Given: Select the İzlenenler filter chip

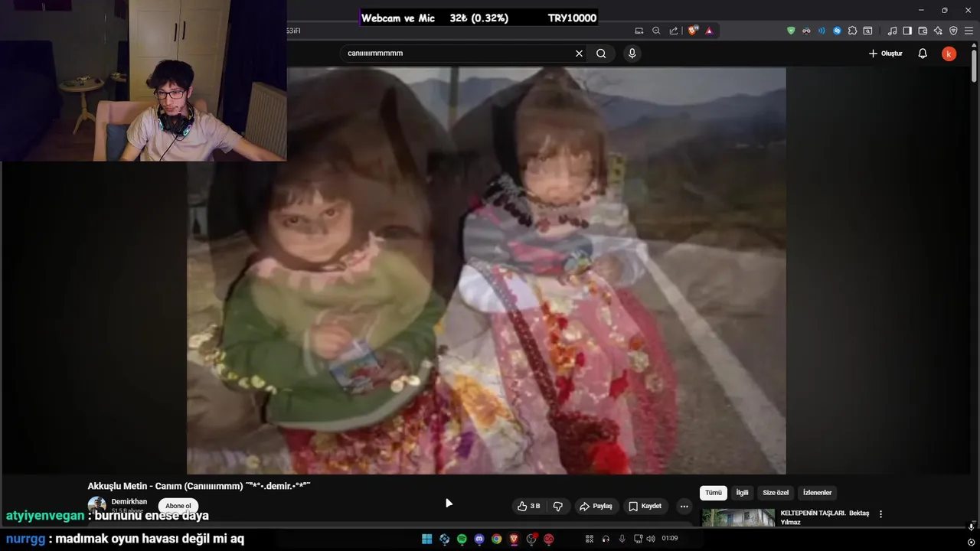Looking at the screenshot, I should coord(817,493).
